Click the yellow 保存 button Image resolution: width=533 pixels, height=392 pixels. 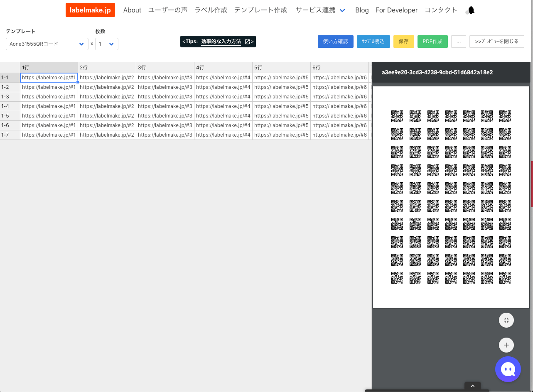pos(403,42)
